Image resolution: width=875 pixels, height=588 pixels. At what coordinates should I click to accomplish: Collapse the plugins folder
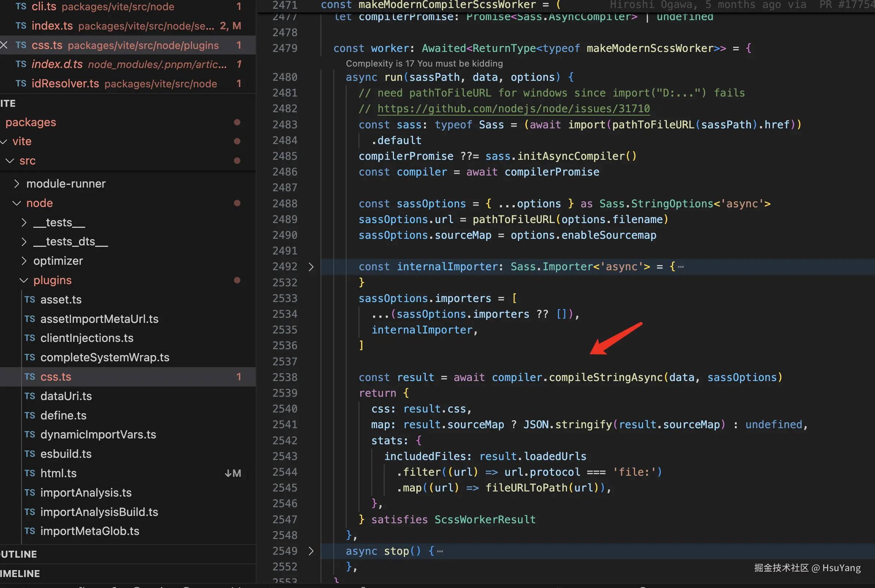pyautogui.click(x=24, y=280)
